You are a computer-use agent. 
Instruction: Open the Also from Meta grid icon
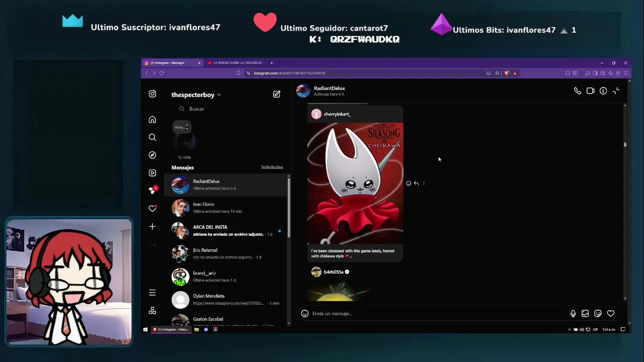152,311
